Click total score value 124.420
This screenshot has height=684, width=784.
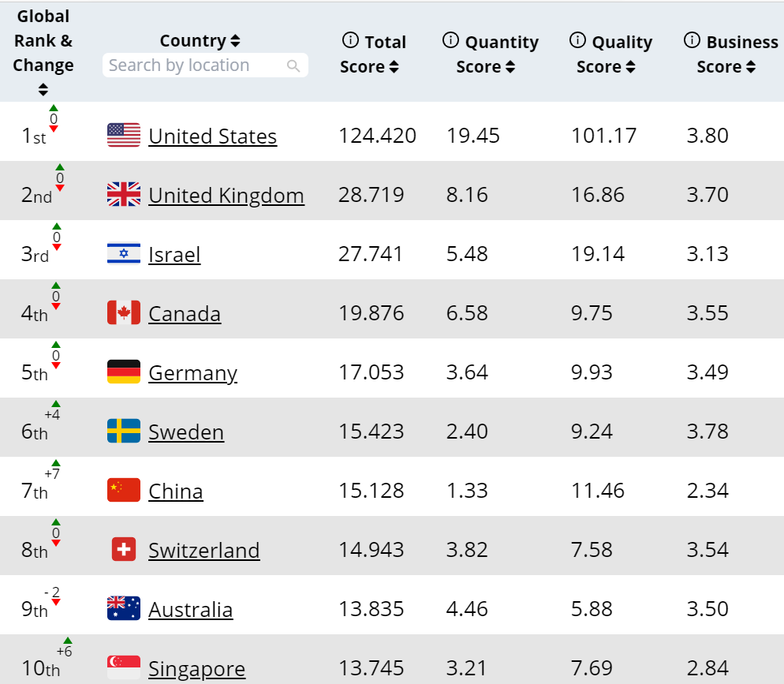pyautogui.click(x=378, y=136)
